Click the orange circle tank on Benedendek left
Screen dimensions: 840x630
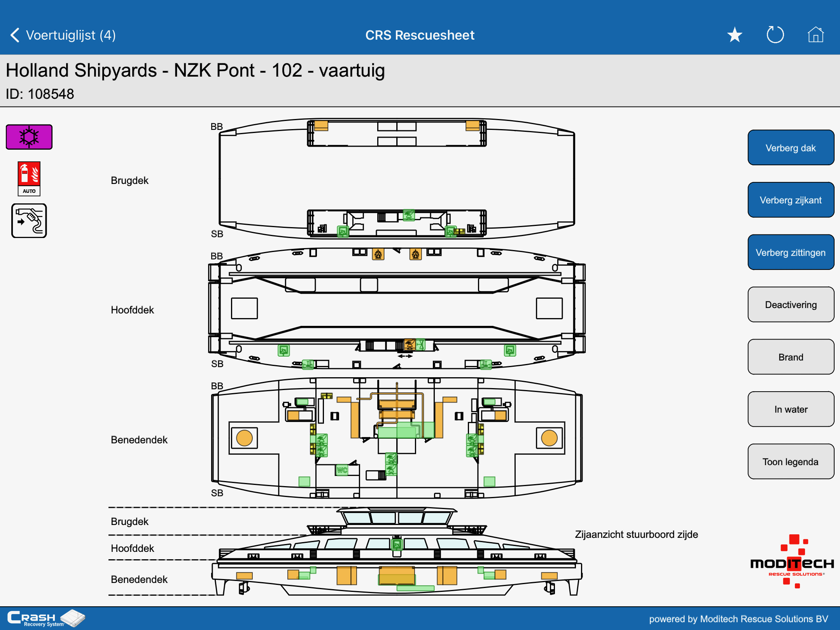coord(244,438)
